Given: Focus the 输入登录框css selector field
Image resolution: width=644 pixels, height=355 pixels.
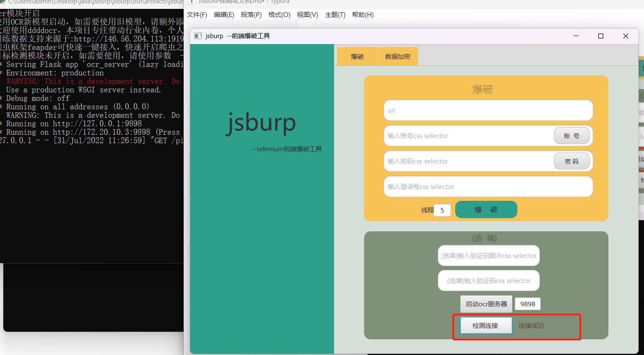Looking at the screenshot, I should (488, 186).
